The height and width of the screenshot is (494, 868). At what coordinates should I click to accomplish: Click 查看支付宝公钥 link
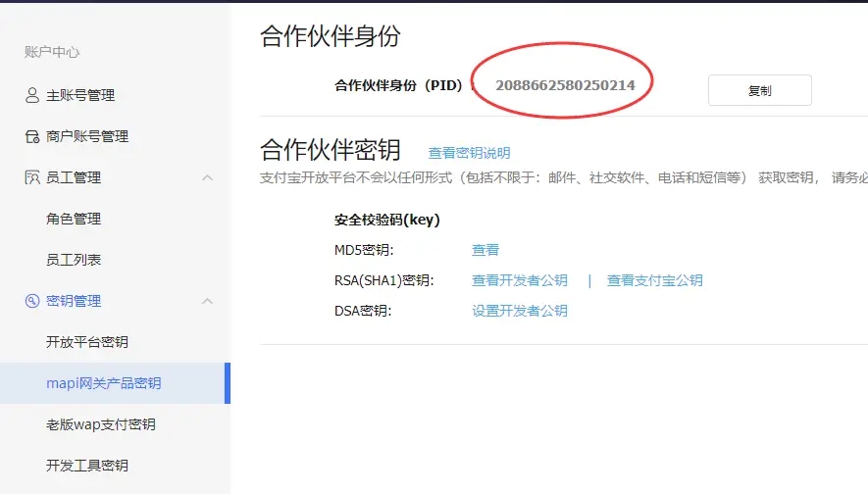pyautogui.click(x=654, y=280)
